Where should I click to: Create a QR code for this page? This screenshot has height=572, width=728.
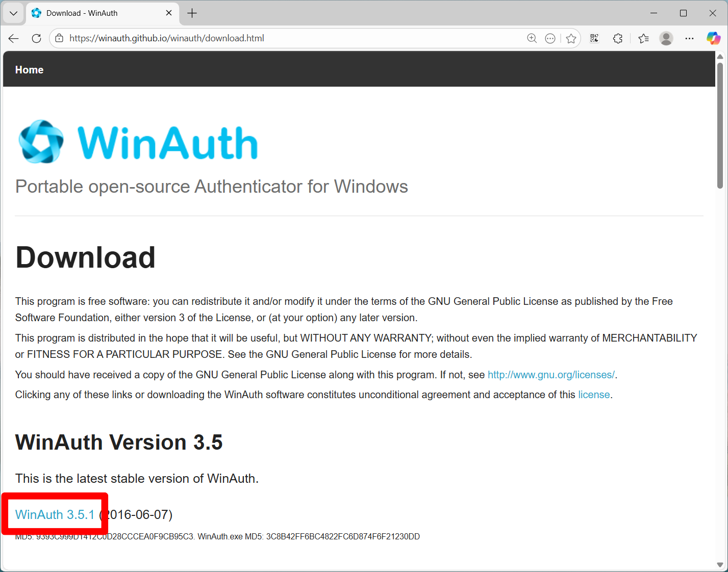pyautogui.click(x=594, y=38)
